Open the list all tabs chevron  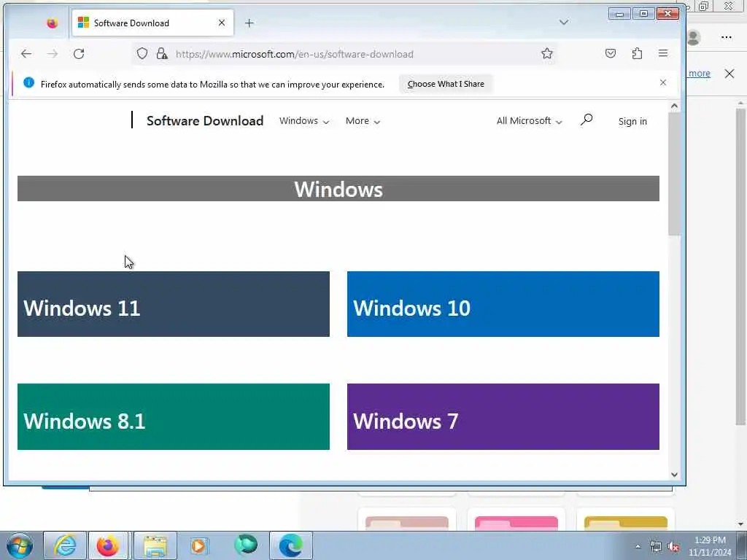click(564, 23)
